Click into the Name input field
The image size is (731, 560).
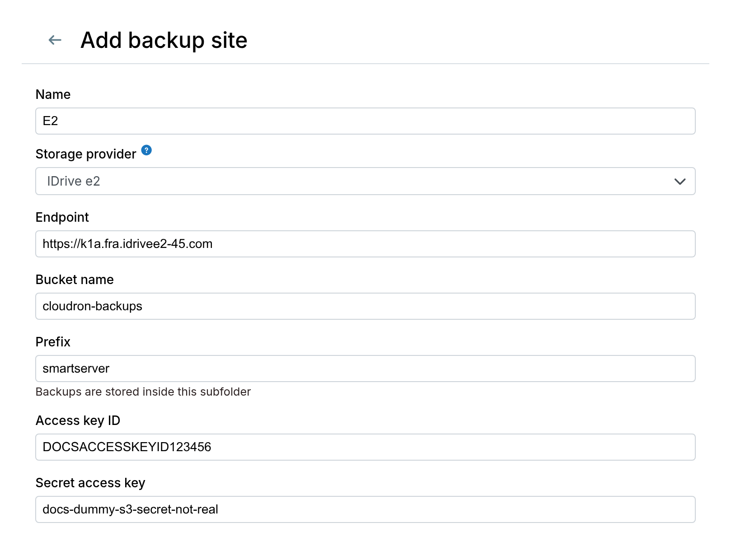coord(365,121)
